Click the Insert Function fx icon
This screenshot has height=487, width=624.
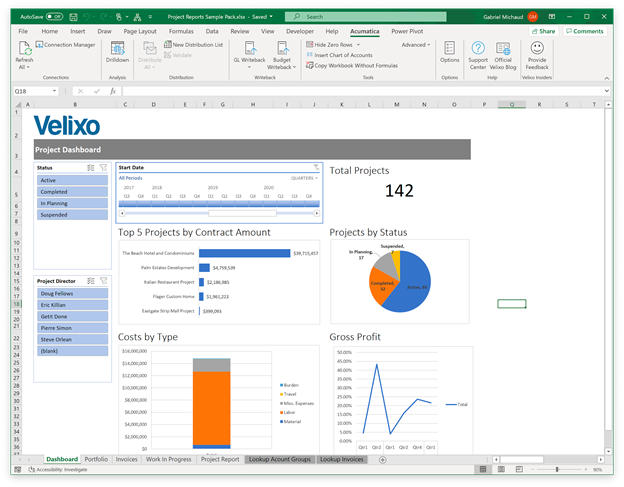coord(113,91)
